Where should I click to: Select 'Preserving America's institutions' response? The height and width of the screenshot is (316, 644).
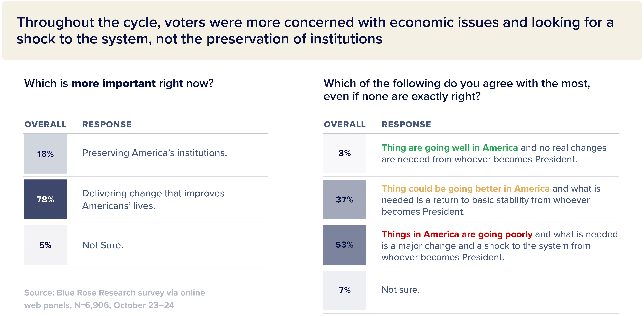point(155,153)
